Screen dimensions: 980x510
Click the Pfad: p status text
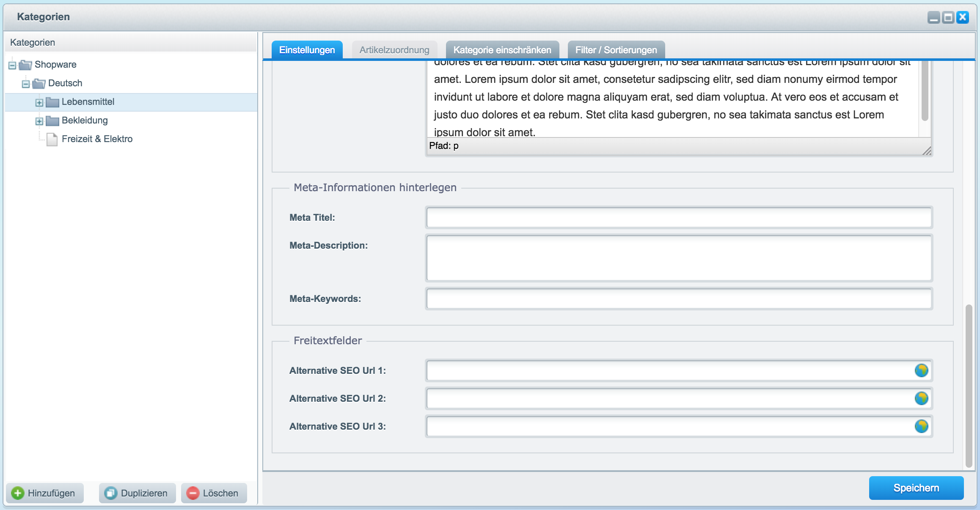(x=444, y=146)
